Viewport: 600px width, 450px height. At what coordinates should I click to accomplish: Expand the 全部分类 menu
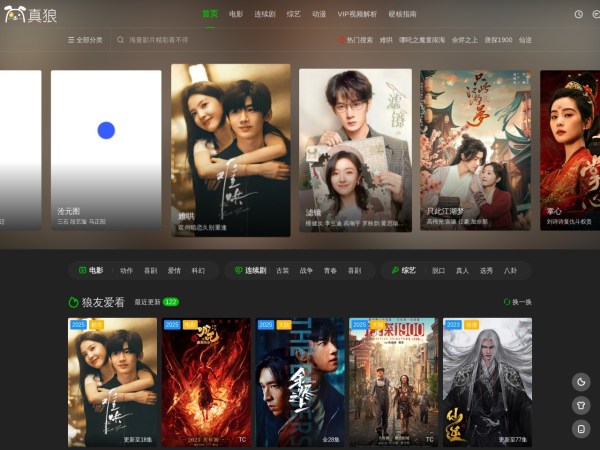(85, 40)
